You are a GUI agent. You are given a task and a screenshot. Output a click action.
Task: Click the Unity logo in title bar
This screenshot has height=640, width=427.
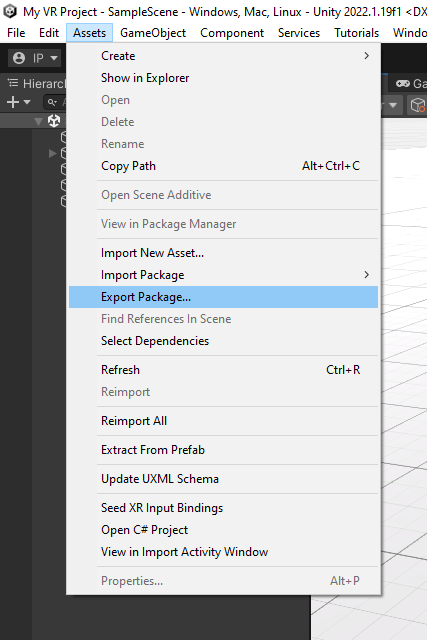pos(10,11)
